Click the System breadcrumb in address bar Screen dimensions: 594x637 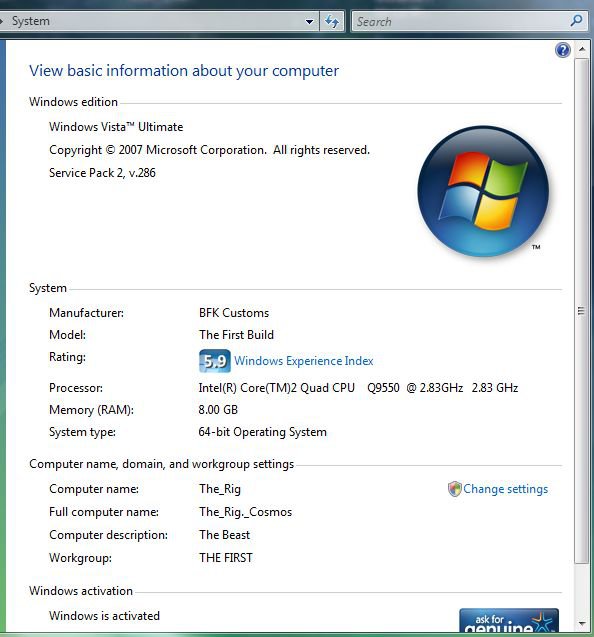click(31, 21)
